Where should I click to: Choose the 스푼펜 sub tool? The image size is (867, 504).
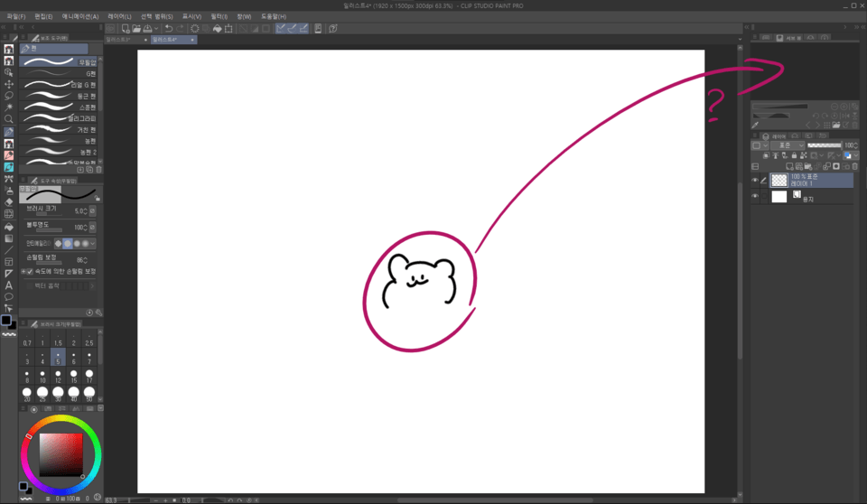point(59,107)
